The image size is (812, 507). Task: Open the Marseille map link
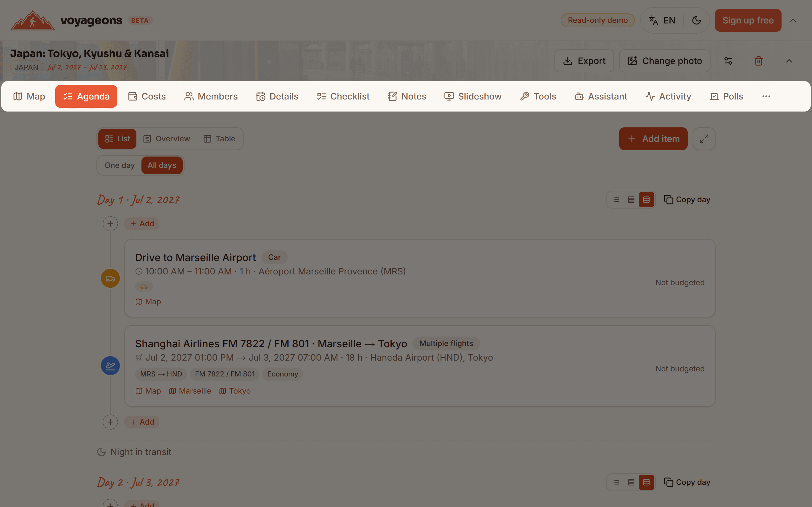click(190, 391)
